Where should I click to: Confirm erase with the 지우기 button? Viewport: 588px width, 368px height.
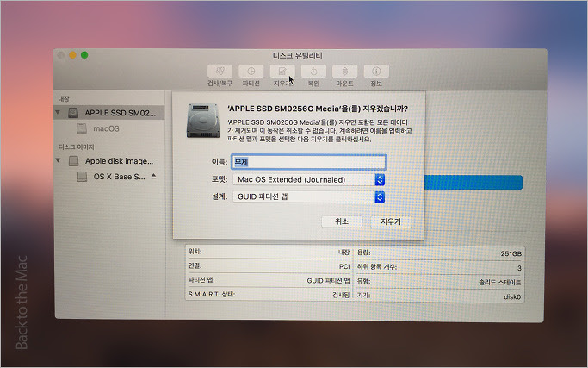click(391, 221)
